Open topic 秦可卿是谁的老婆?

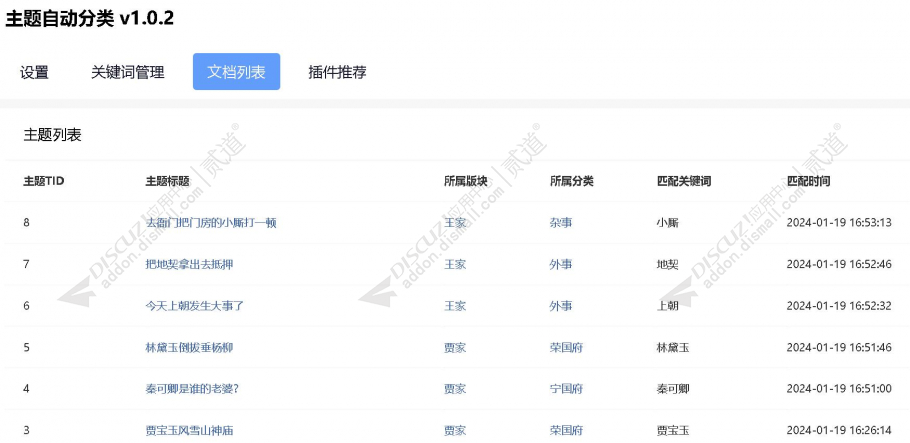[192, 389]
